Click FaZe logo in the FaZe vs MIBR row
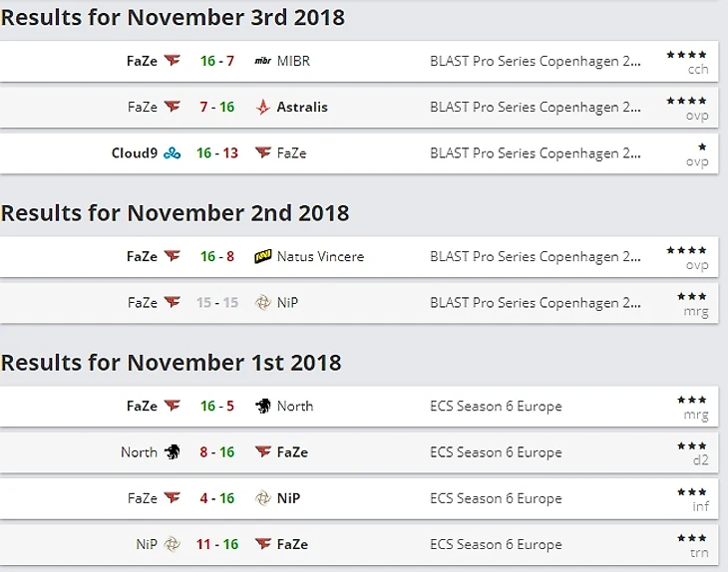Screen dimensions: 728x572 click(173, 61)
